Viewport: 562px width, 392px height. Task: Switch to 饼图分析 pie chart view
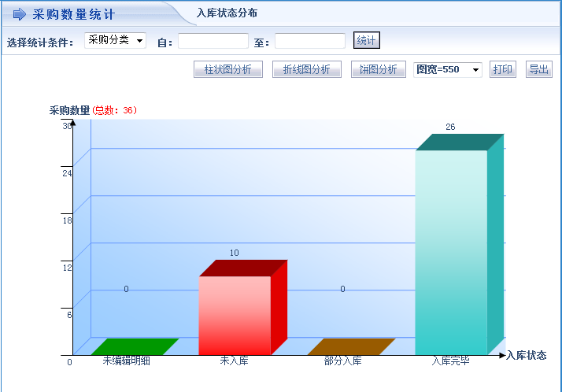[378, 69]
